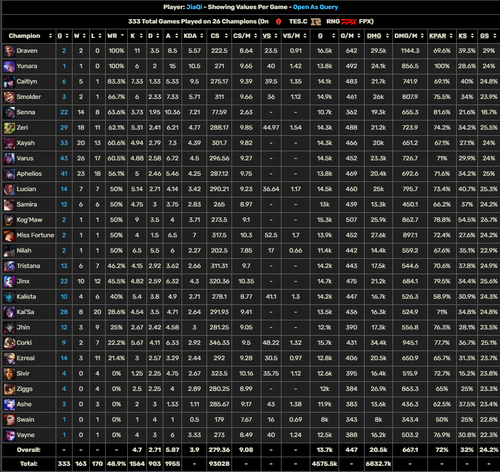Open Xayah 33 games link

point(64,143)
